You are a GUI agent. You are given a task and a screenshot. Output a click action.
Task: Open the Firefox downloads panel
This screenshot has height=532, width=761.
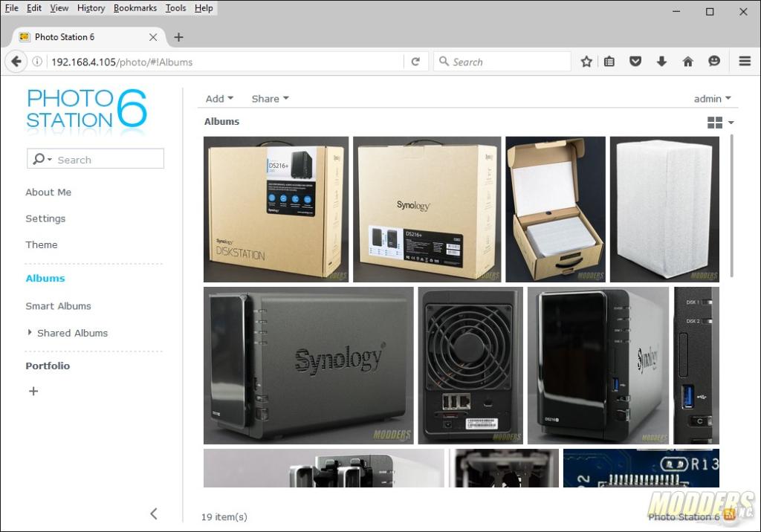[661, 62]
